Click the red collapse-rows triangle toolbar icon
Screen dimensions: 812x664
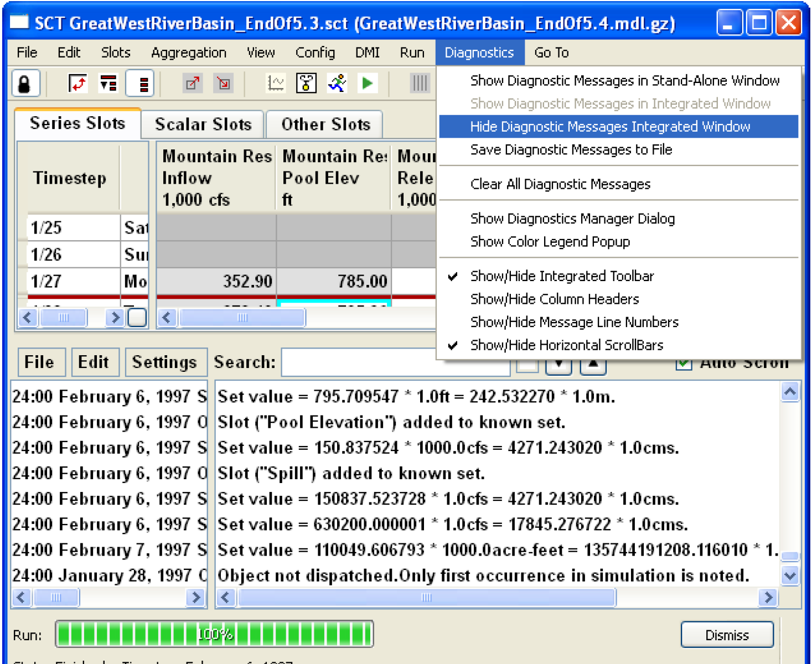pos(108,84)
